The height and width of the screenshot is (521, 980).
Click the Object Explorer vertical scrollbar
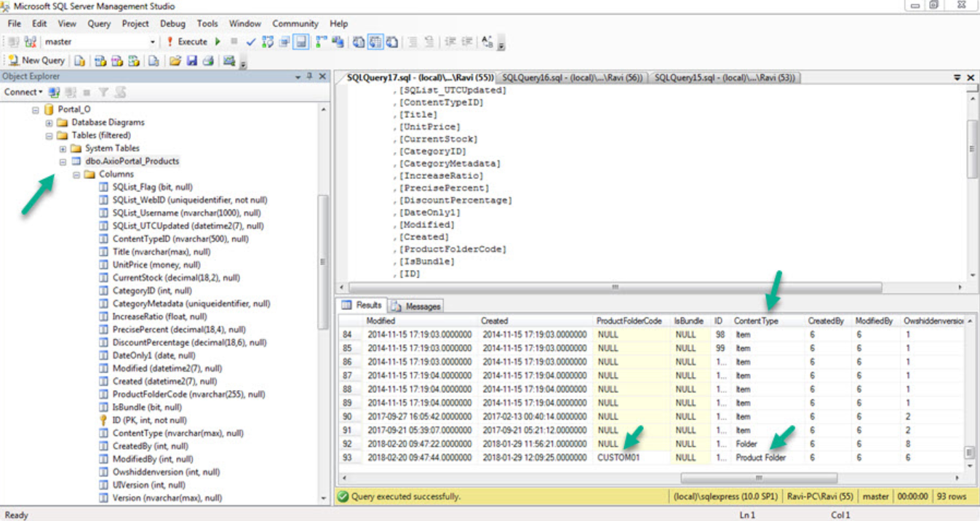pos(324,262)
